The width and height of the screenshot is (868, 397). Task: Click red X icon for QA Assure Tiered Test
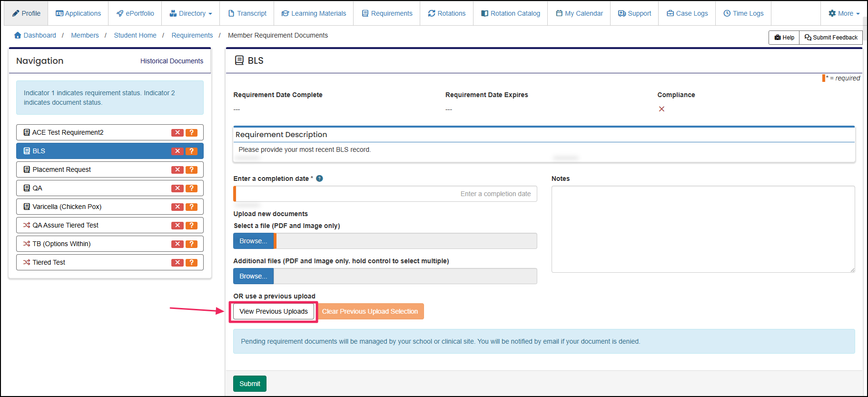point(178,226)
